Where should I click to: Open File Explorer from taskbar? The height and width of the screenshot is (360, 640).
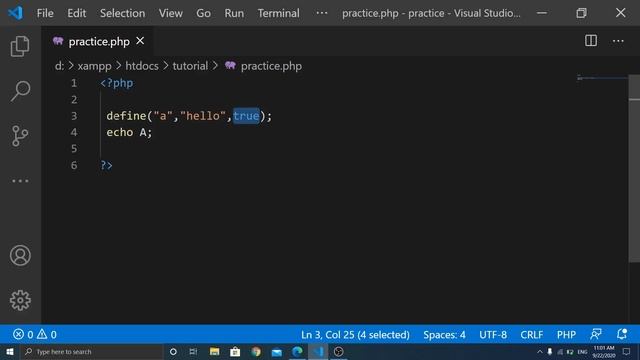tap(214, 351)
